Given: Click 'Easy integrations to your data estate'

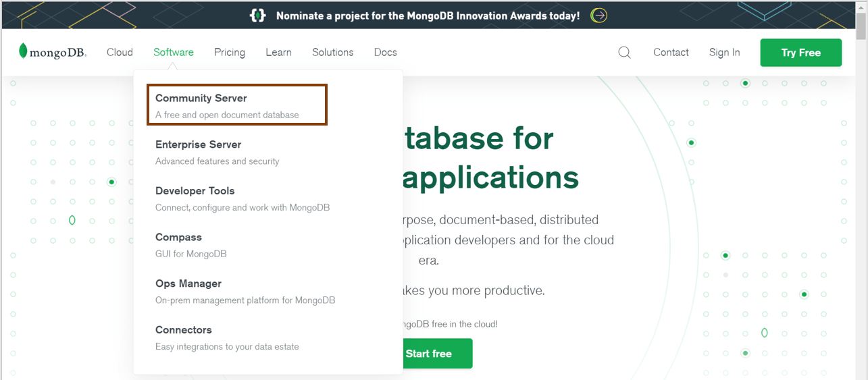Looking at the screenshot, I should click(x=227, y=347).
